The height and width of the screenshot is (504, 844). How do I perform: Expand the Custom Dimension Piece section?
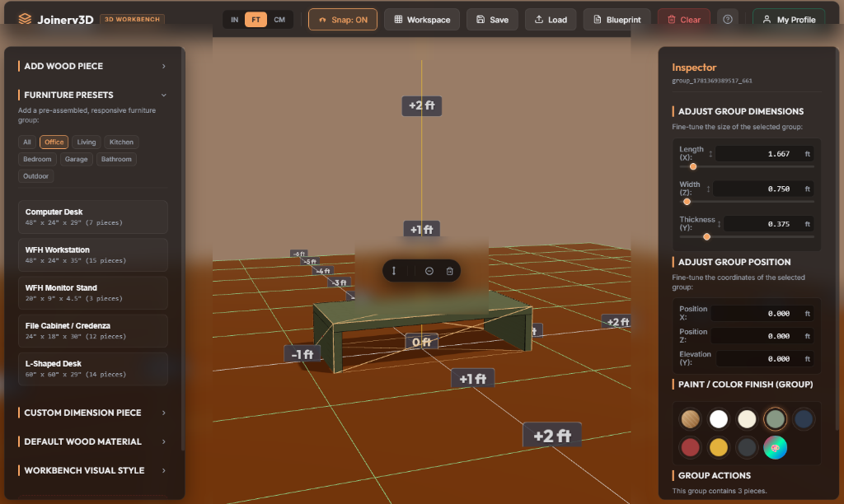(x=92, y=413)
